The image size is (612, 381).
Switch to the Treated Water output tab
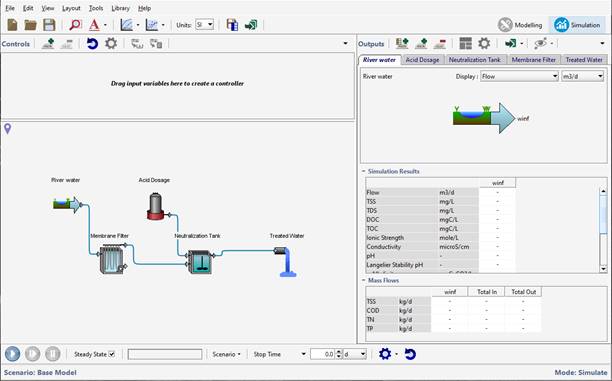tap(584, 60)
